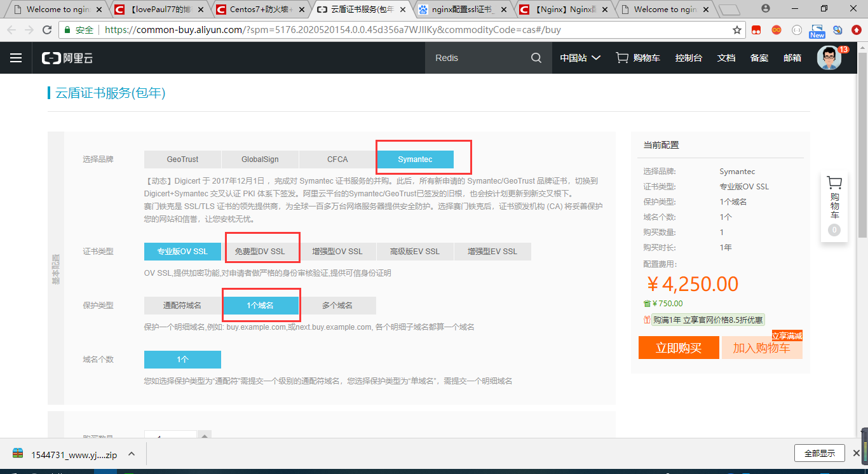Choose certificate type 专业版OV SSL

point(182,252)
